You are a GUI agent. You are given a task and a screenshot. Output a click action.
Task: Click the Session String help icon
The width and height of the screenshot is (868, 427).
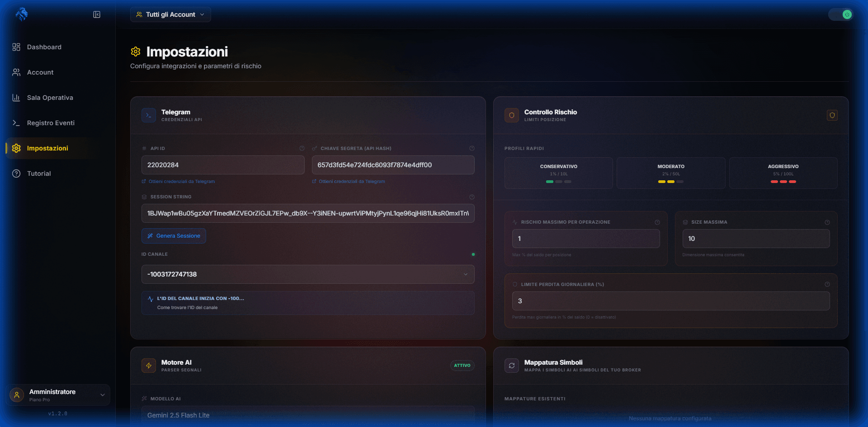pos(472,197)
